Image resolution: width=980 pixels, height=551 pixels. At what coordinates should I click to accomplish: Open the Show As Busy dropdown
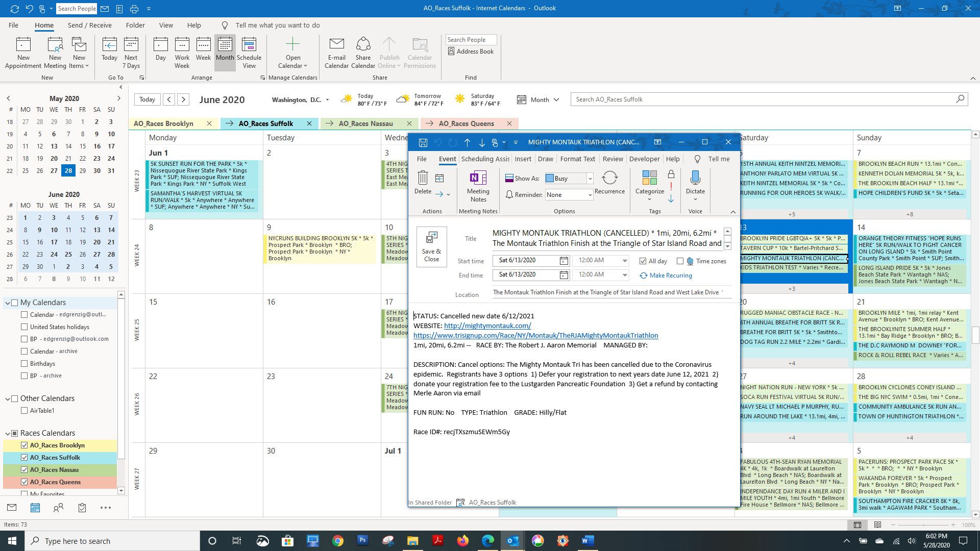(590, 179)
